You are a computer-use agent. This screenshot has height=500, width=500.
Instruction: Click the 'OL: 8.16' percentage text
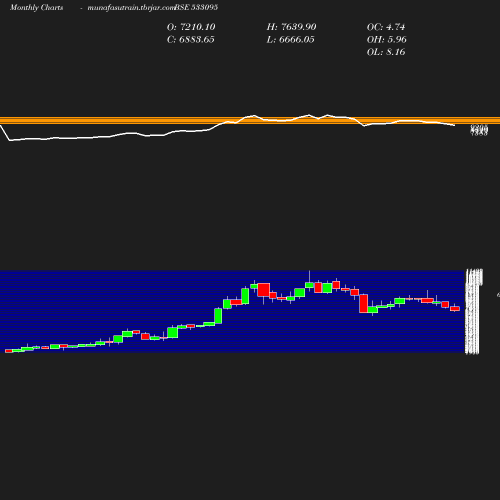pyautogui.click(x=386, y=52)
